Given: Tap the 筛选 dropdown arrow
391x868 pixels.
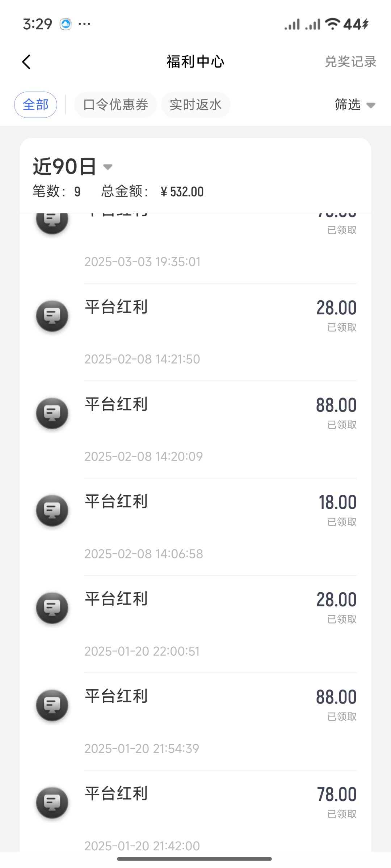Looking at the screenshot, I should [371, 106].
